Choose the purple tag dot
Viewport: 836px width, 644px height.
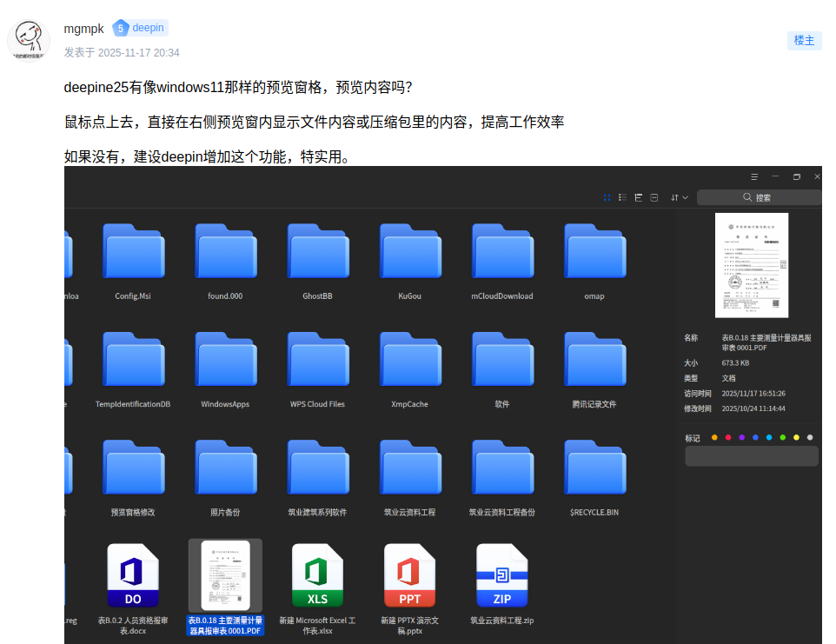coord(741,438)
